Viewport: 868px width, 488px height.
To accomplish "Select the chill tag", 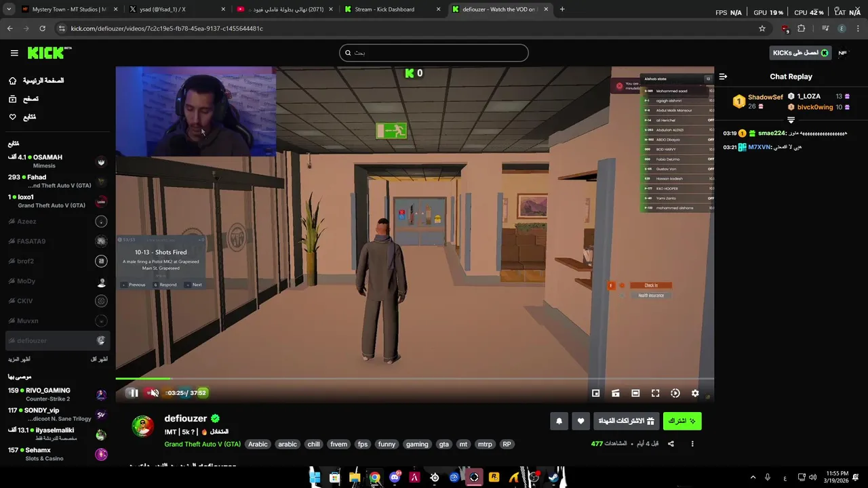I will pyautogui.click(x=313, y=444).
